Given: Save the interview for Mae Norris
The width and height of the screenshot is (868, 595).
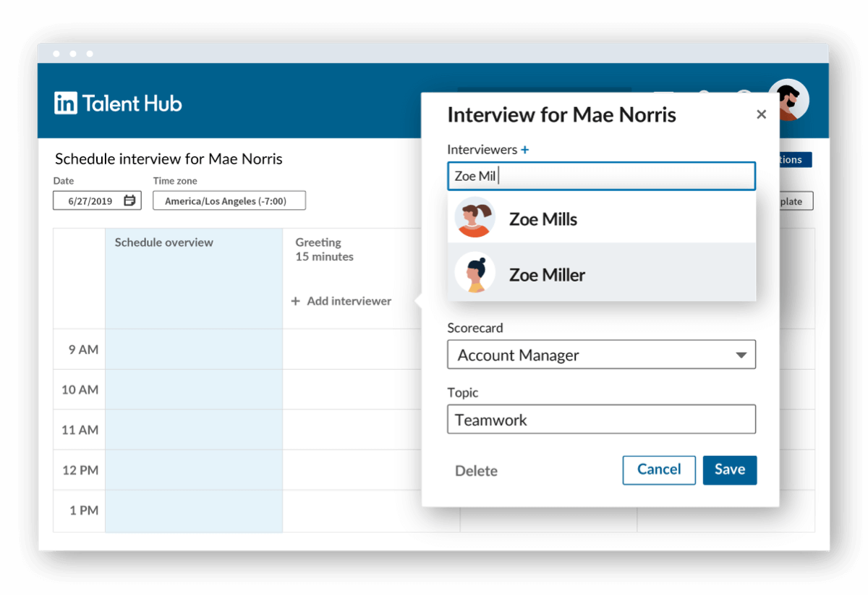Looking at the screenshot, I should (x=730, y=469).
